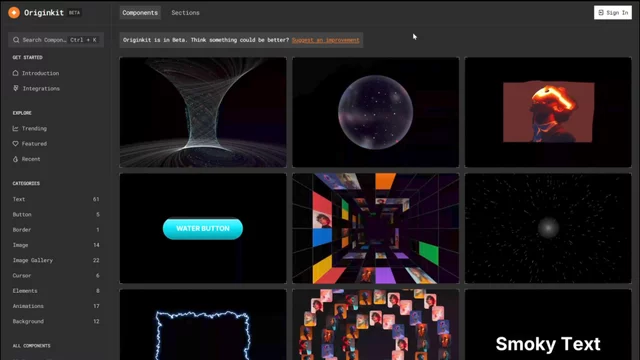The image size is (640, 360).
Task: Focus the Search Components field
Action: pyautogui.click(x=56, y=40)
